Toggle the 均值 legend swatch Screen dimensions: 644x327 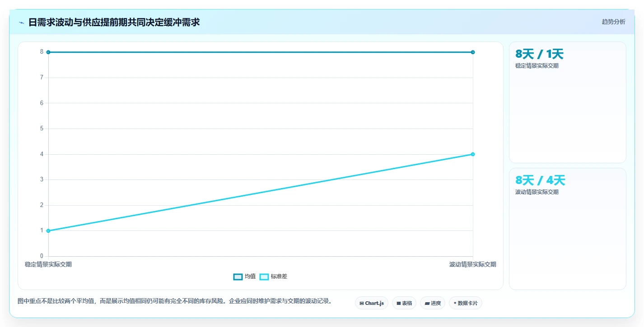click(x=238, y=276)
